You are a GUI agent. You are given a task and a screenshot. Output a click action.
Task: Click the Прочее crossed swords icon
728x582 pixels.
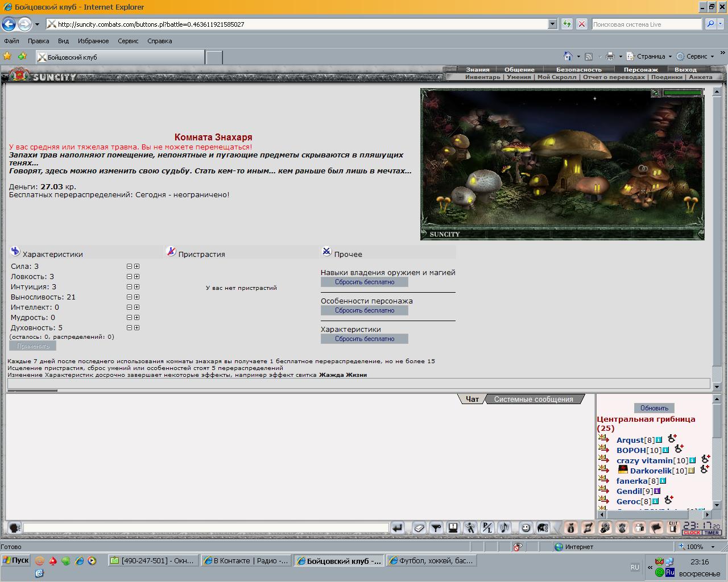pos(326,251)
